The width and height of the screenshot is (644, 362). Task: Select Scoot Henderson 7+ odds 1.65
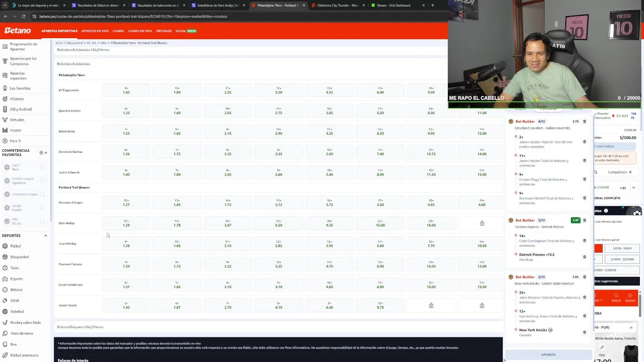(177, 285)
